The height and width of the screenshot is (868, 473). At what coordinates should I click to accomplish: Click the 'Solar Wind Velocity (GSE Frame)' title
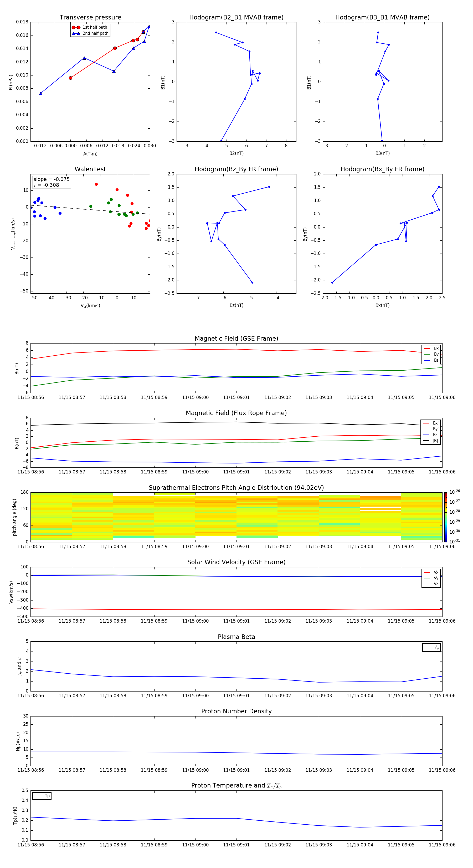236,562
